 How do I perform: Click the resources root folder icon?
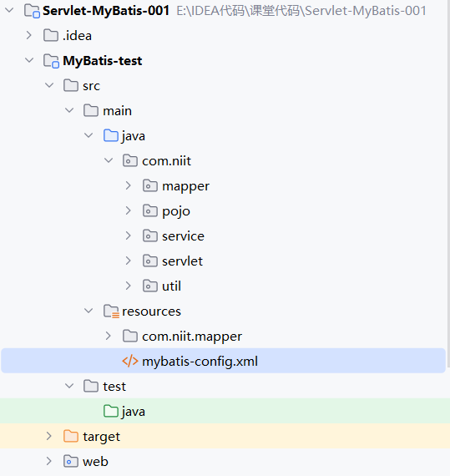tap(111, 311)
